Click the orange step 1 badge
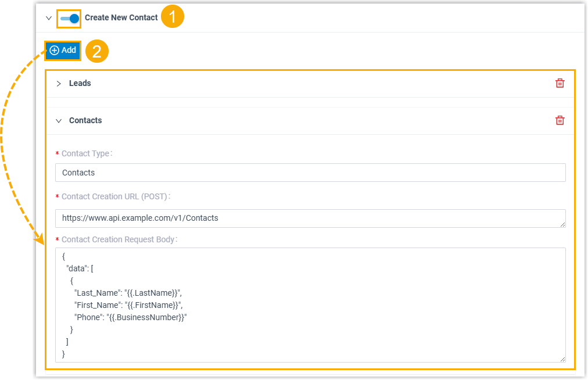Viewport: 588px width, 380px height. (x=172, y=17)
